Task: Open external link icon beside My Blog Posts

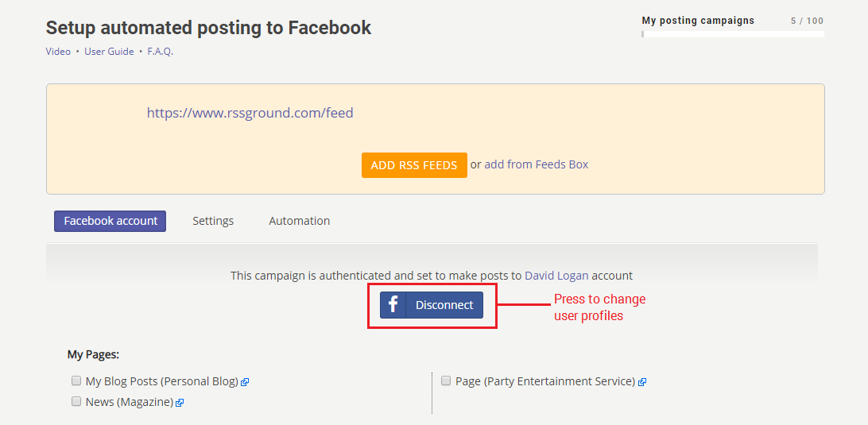Action: click(246, 382)
